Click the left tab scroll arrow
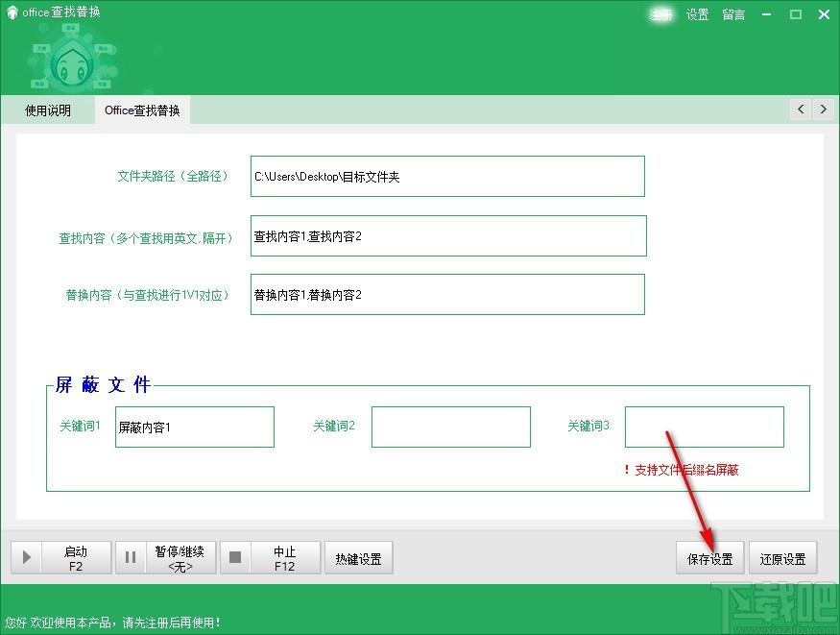The height and width of the screenshot is (635, 840). (801, 110)
